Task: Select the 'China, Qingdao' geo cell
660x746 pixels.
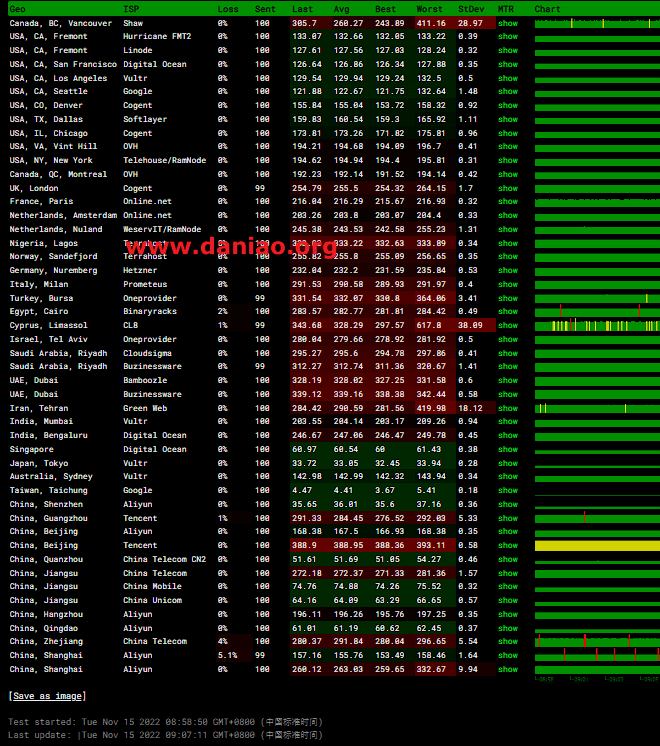Action: (x=44, y=628)
